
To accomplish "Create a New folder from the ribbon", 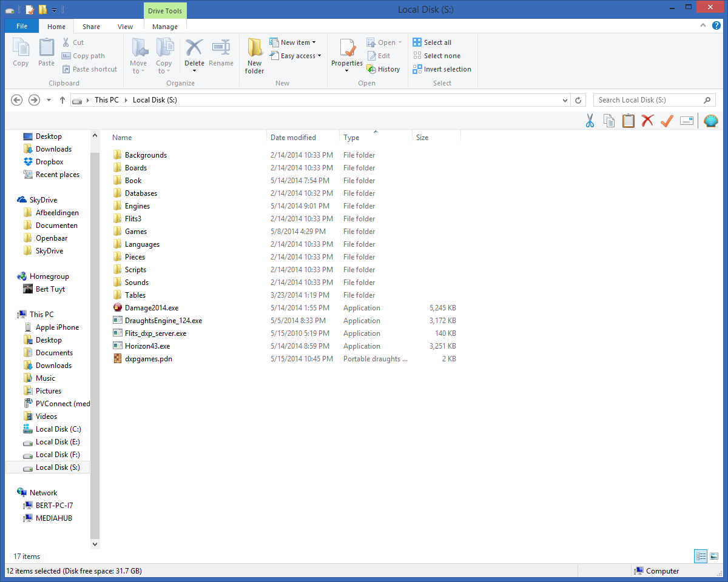I will point(254,55).
